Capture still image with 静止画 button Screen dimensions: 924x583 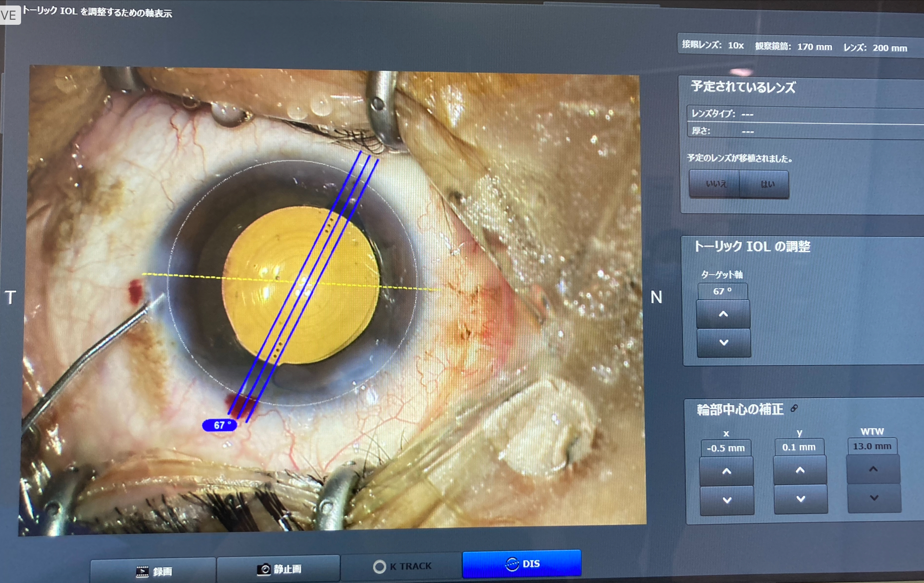point(279,569)
